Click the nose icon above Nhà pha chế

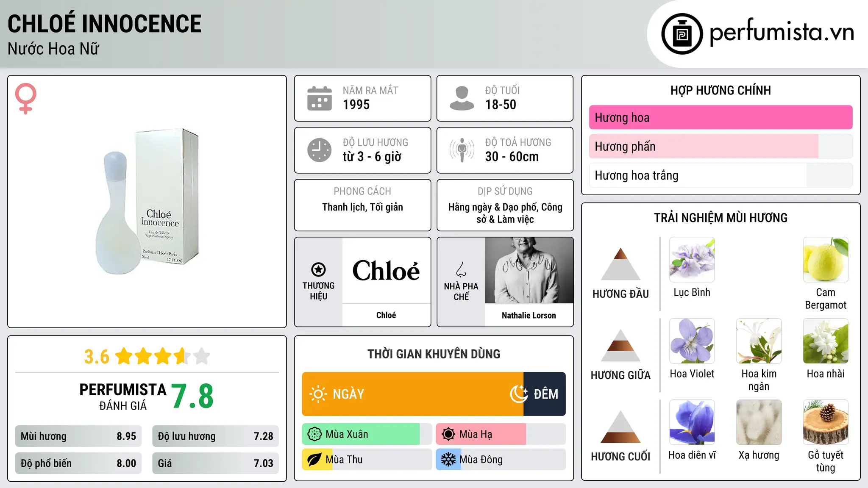461,269
